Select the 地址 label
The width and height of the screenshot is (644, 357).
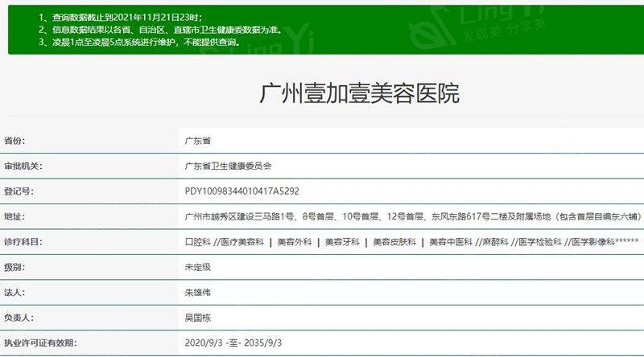coord(14,216)
